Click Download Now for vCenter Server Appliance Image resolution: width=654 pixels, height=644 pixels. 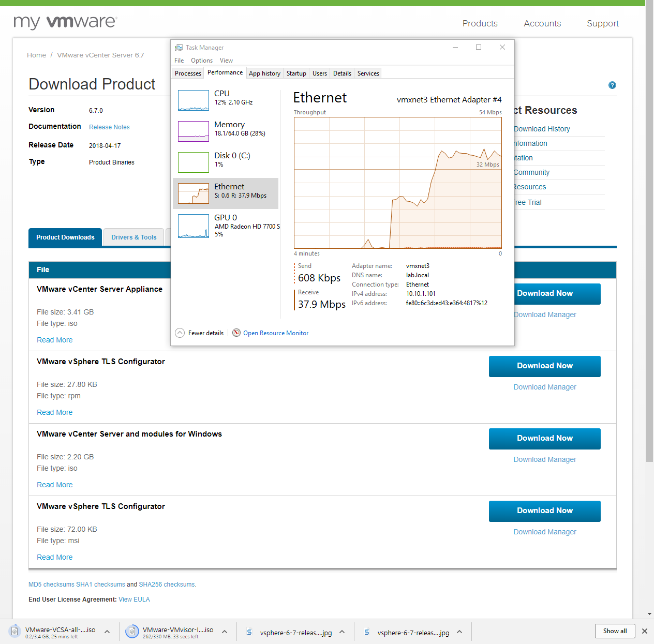[x=557, y=293]
